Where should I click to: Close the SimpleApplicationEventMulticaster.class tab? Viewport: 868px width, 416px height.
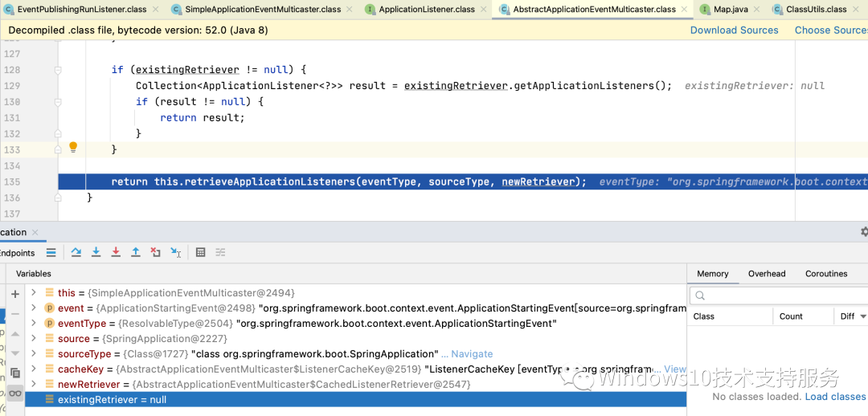click(350, 10)
